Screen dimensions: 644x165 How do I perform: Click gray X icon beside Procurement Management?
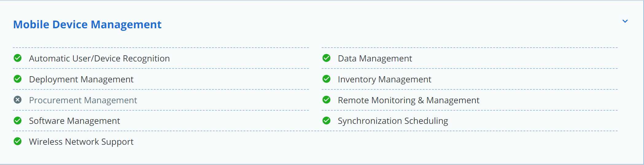18,100
